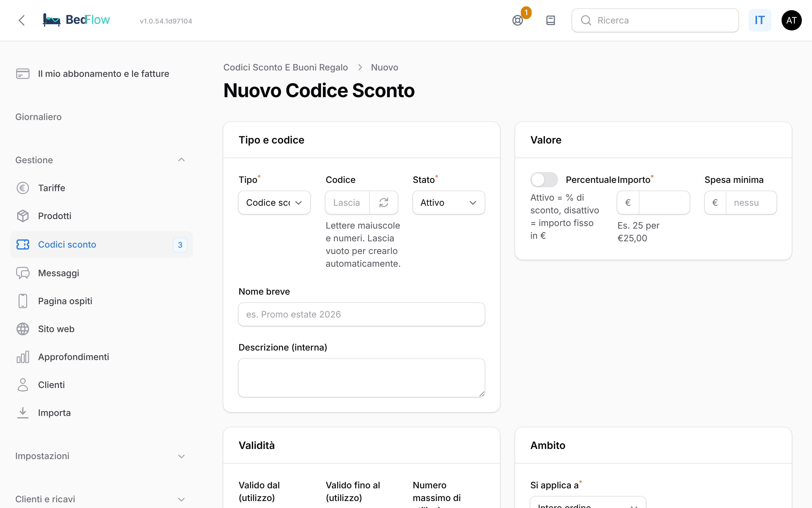Click the Sito web globe icon

(x=23, y=329)
